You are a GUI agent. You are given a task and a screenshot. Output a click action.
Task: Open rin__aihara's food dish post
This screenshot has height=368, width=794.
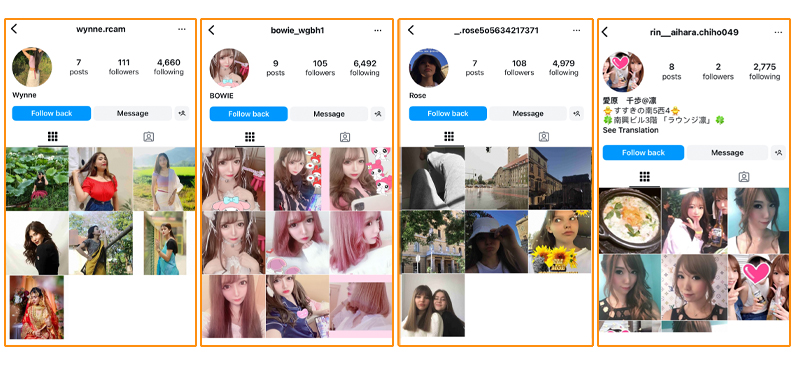(630, 220)
